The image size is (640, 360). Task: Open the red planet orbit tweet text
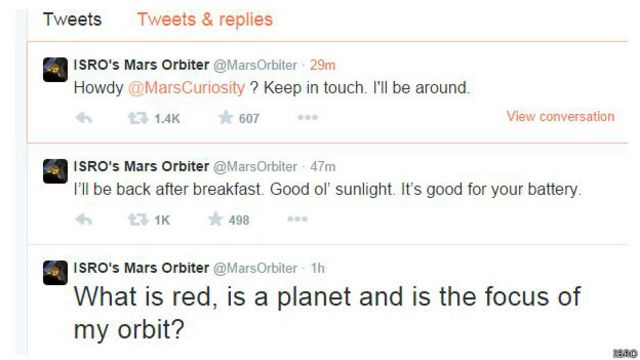point(327,313)
